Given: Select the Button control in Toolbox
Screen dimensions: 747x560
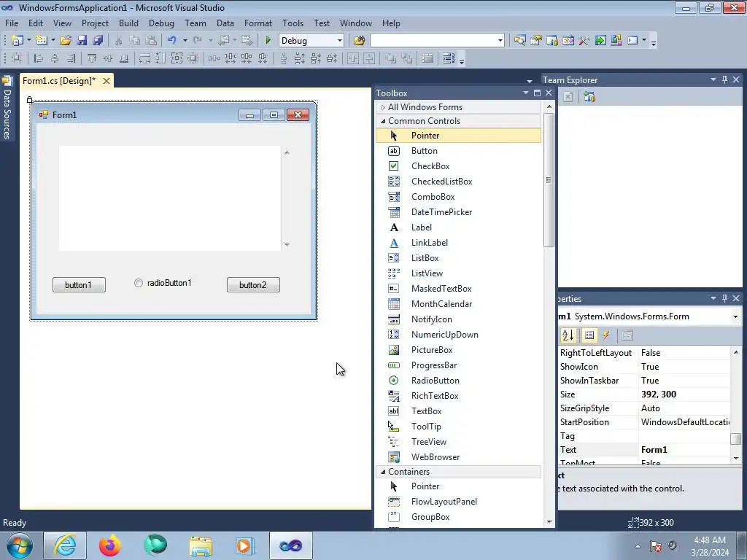Looking at the screenshot, I should [x=458, y=151].
